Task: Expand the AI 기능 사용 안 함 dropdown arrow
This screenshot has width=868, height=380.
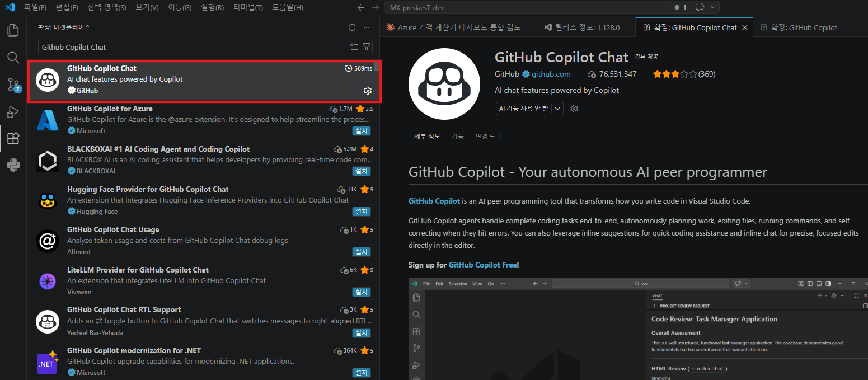Action: tap(557, 109)
